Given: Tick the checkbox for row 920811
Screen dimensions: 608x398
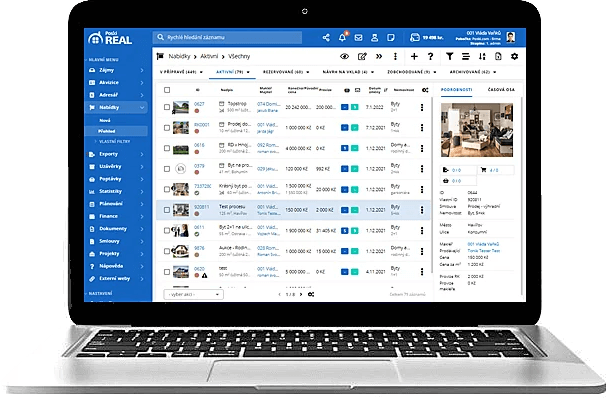Looking at the screenshot, I should coord(167,210).
